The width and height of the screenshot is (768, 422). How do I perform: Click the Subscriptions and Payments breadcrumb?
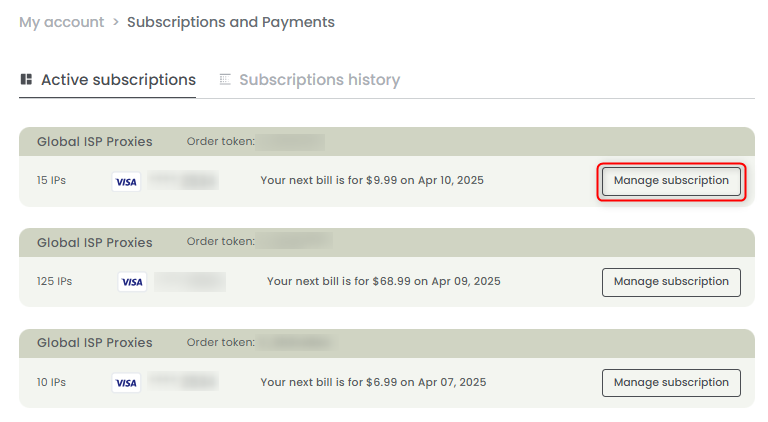coord(231,22)
